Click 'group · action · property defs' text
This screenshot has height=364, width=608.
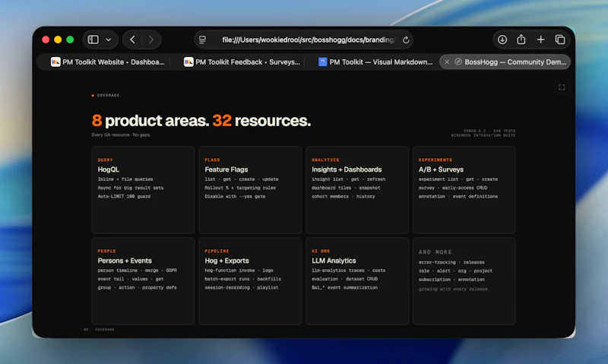pyautogui.click(x=138, y=287)
